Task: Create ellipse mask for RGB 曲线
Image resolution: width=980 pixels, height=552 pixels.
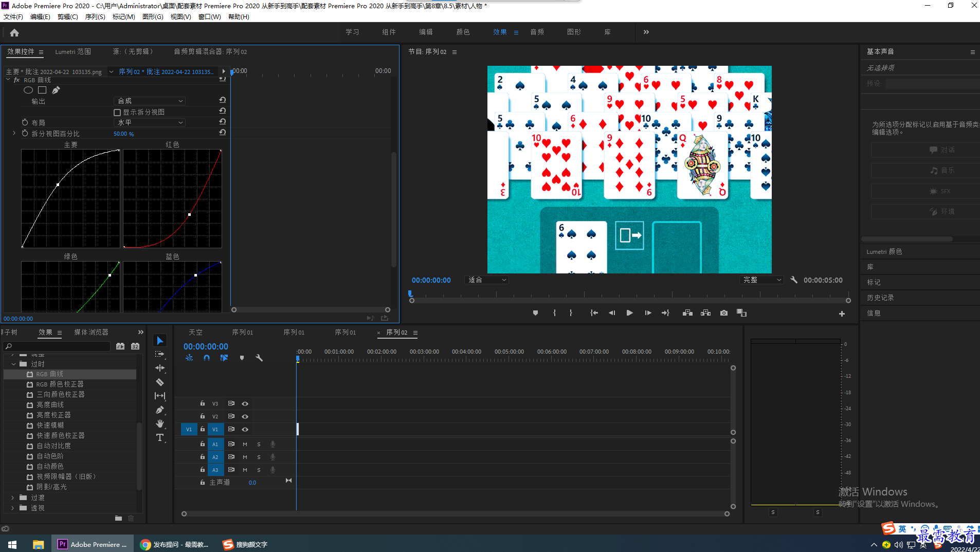Action: point(28,90)
